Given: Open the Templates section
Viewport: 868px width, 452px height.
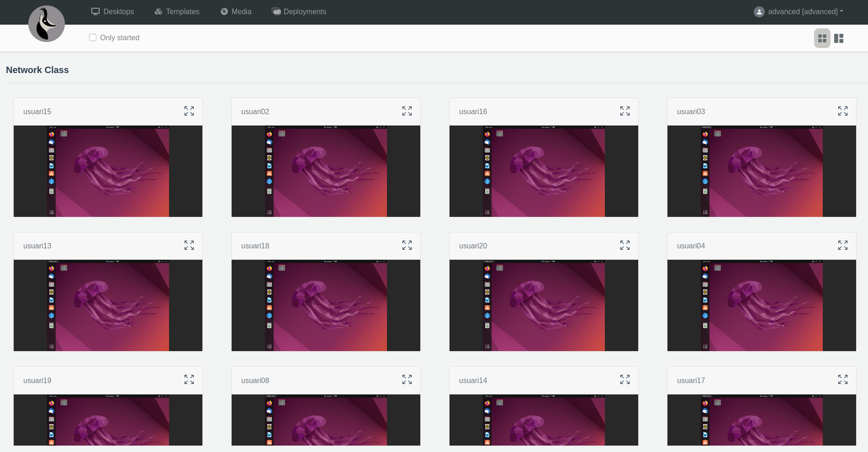Looking at the screenshot, I should coord(177,12).
